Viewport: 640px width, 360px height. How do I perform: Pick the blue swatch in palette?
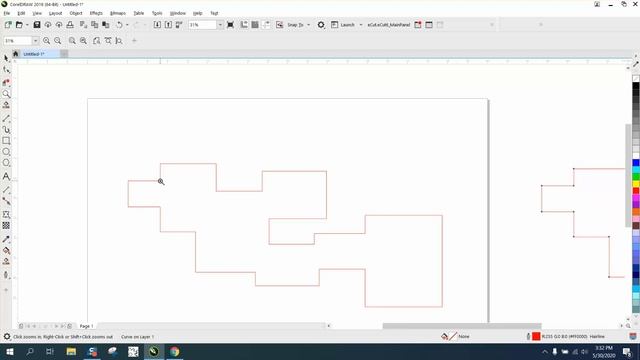[x=636, y=163]
